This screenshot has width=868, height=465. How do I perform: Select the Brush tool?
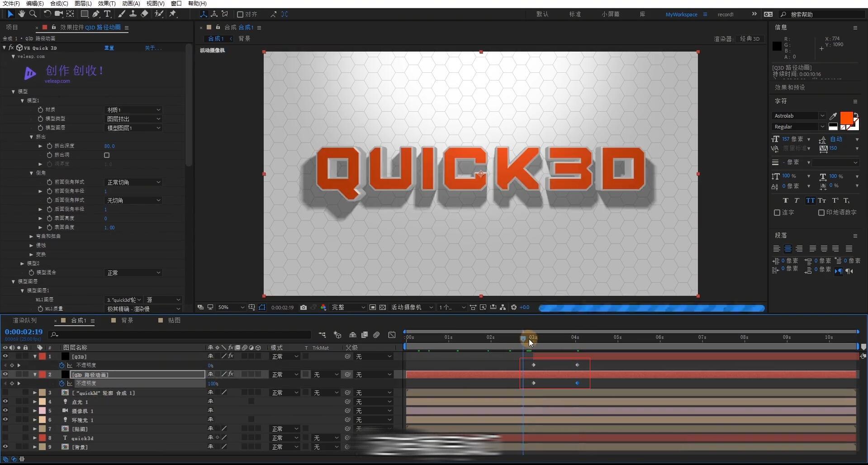[121, 14]
